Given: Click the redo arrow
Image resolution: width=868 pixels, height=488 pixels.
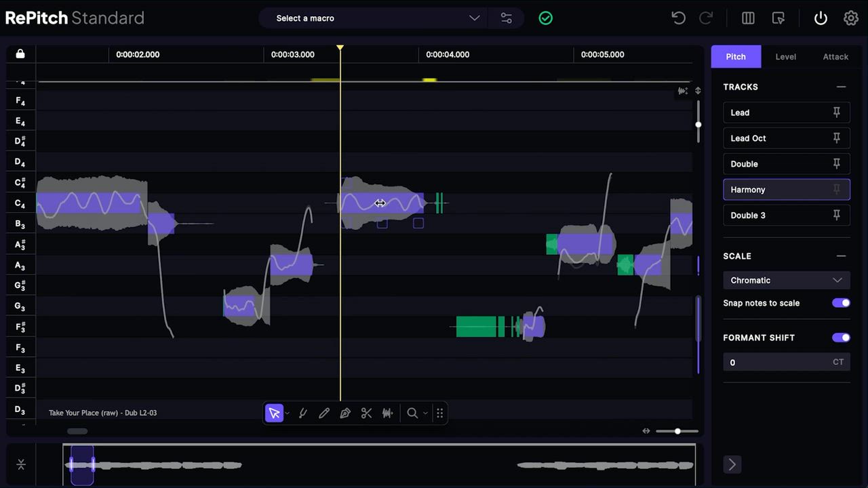Looking at the screenshot, I should tap(706, 18).
